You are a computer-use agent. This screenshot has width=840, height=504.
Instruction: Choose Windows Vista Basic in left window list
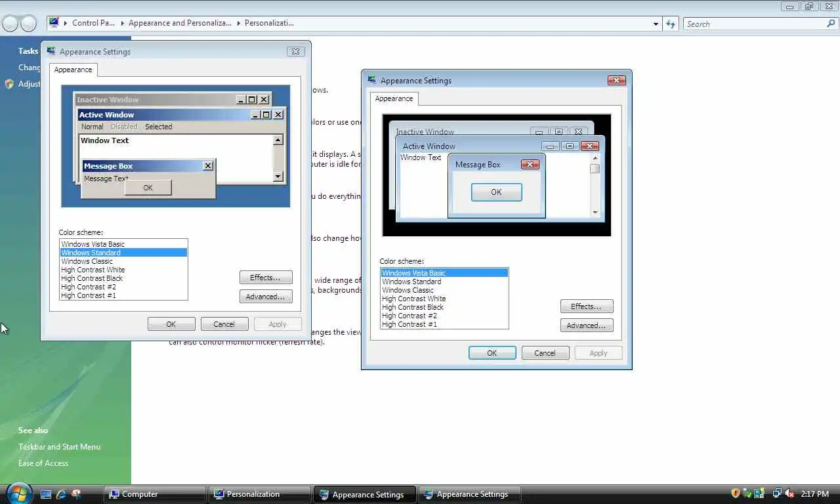[x=123, y=244]
